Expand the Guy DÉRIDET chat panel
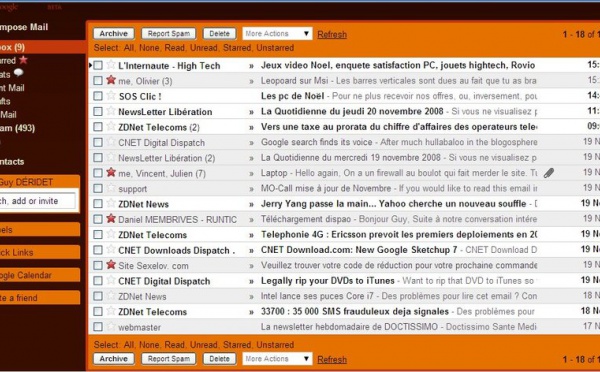Viewport: 600px width, 372px height. (39, 182)
